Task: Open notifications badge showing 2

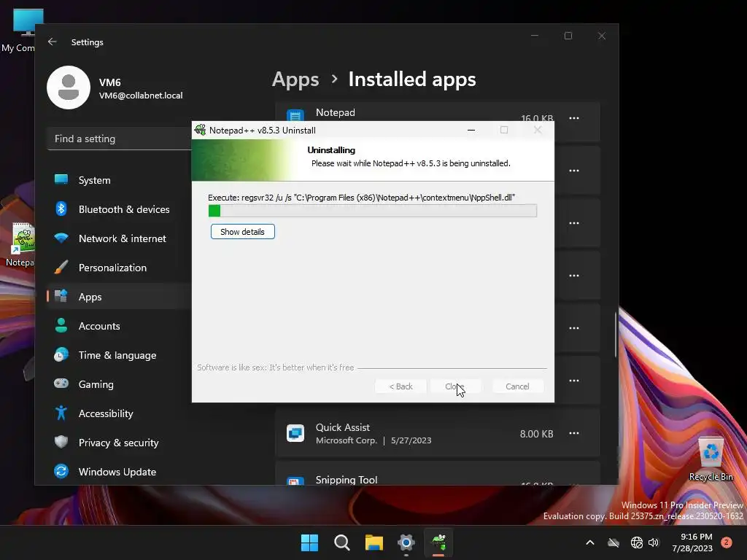Action: 727,542
